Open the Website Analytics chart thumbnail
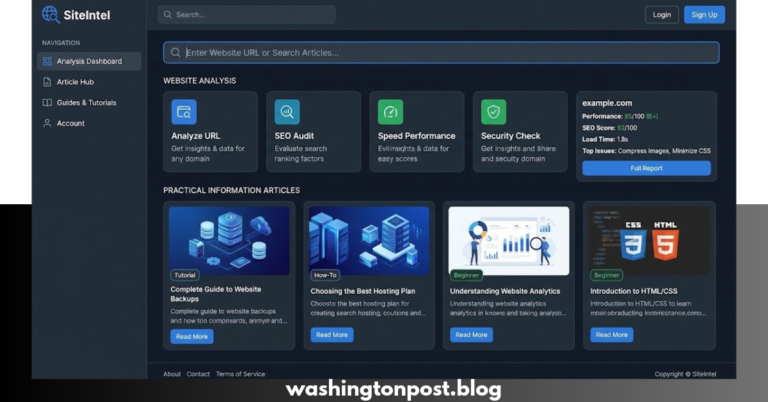 509,240
